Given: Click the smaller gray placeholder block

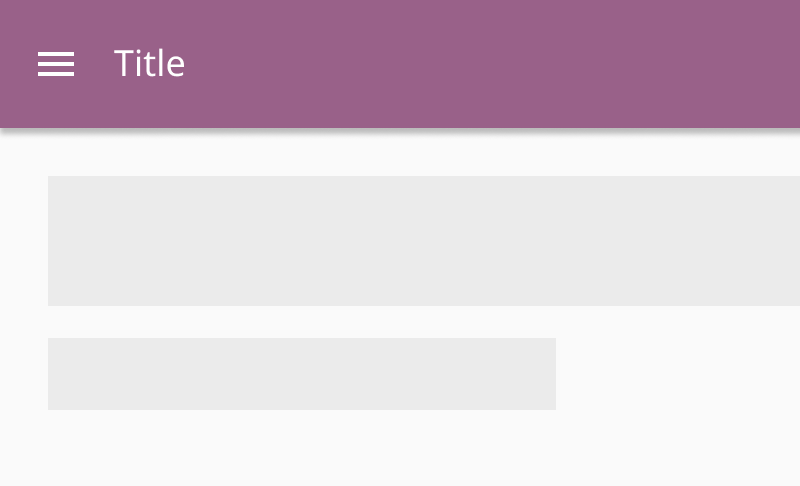Looking at the screenshot, I should (302, 374).
